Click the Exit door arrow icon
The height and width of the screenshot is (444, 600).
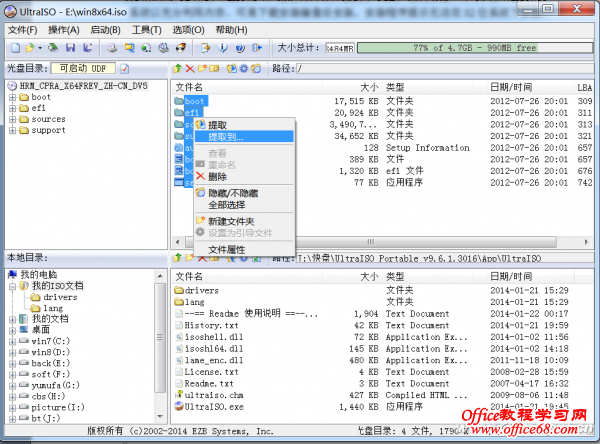[x=257, y=48]
